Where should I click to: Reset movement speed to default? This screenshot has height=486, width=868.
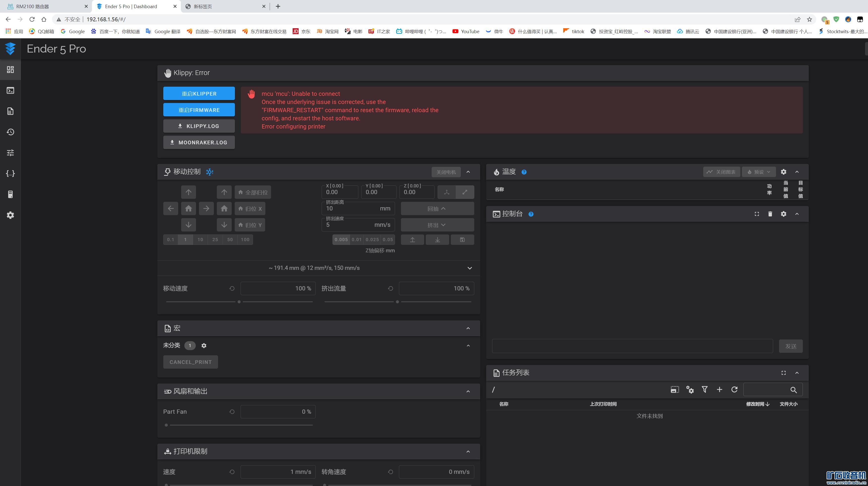pyautogui.click(x=232, y=288)
